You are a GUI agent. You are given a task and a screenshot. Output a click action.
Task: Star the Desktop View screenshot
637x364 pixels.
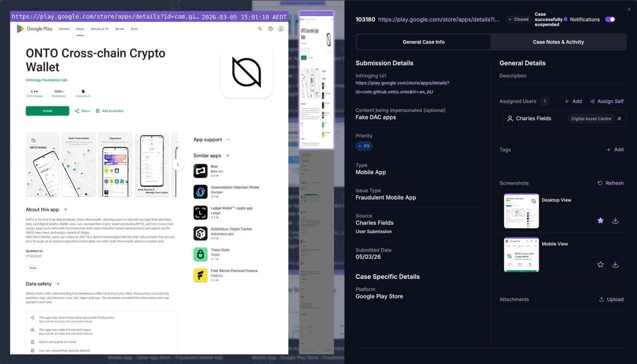pos(600,221)
